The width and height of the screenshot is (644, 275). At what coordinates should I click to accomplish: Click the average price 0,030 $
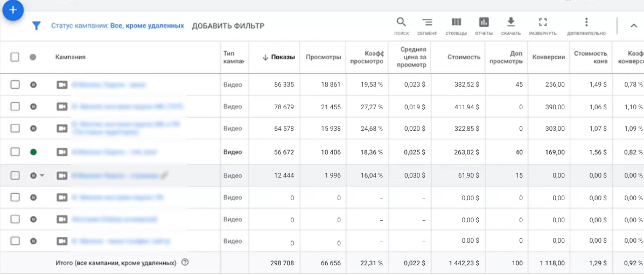pos(414,175)
